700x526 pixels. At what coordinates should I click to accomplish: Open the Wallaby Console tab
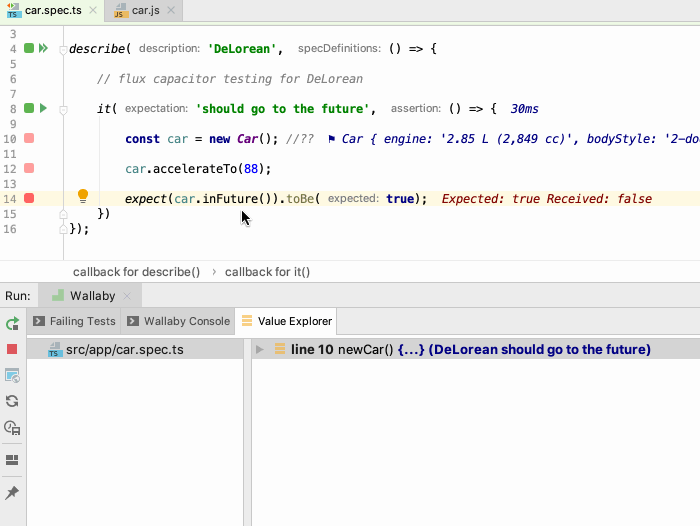pos(178,321)
